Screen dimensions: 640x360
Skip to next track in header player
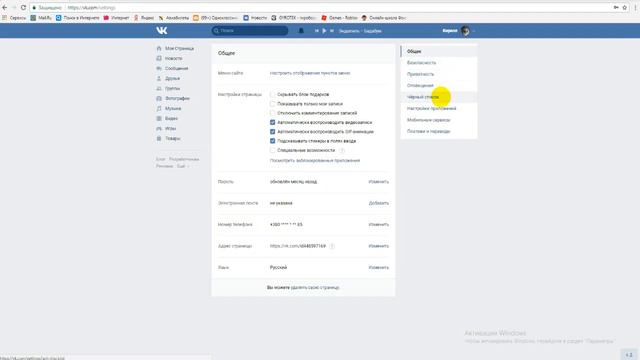click(331, 31)
